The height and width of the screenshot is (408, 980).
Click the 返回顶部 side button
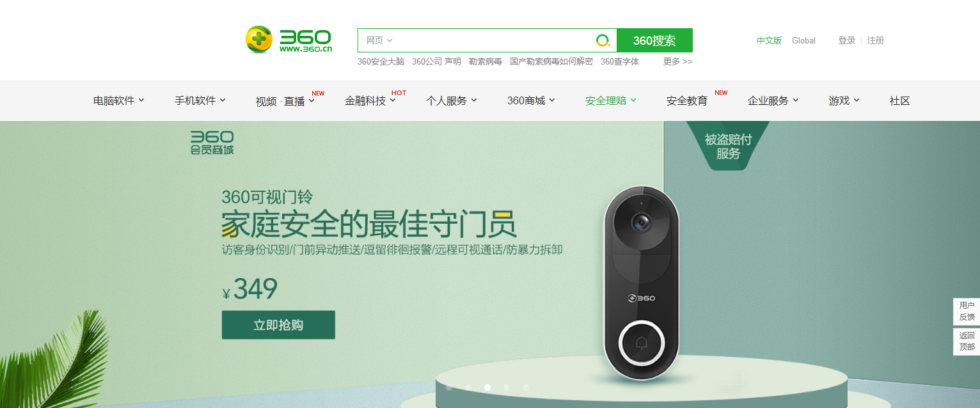coord(967,341)
